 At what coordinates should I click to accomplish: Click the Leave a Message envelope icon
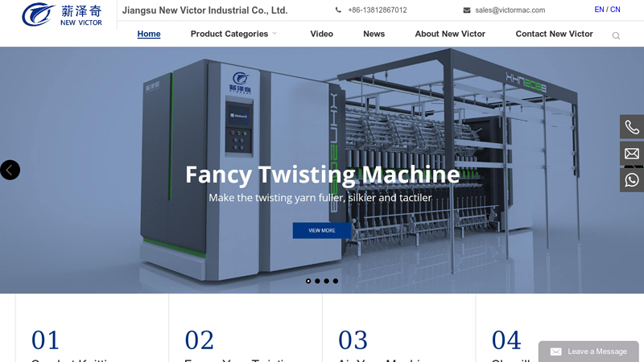[x=555, y=352]
